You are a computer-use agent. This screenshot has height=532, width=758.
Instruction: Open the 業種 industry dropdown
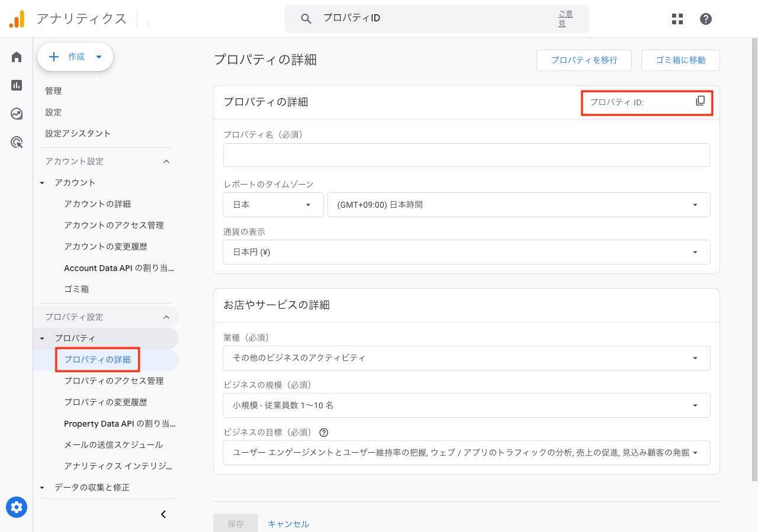pos(695,358)
